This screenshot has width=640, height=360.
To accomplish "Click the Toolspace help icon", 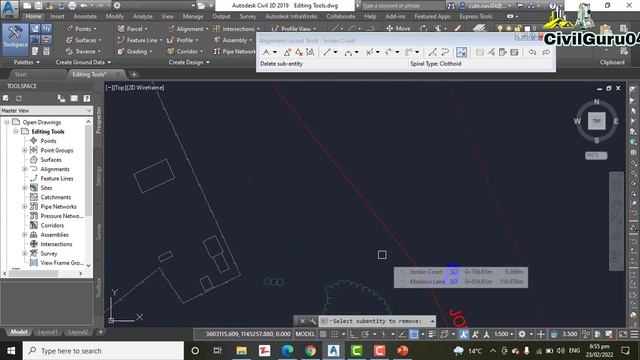I will [x=87, y=98].
